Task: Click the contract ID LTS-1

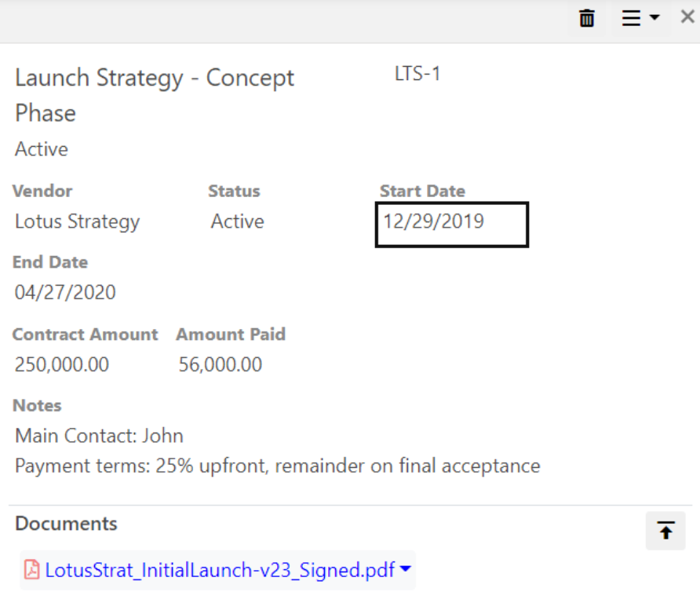Action: (x=417, y=74)
